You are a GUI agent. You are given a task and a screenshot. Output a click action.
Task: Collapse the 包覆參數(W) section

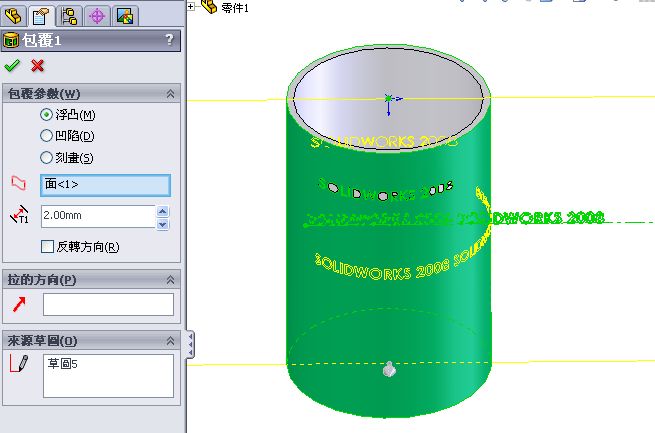170,94
